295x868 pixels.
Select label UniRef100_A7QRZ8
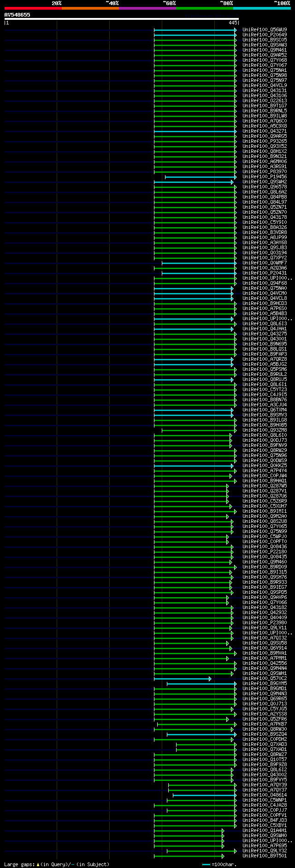tap(265, 359)
